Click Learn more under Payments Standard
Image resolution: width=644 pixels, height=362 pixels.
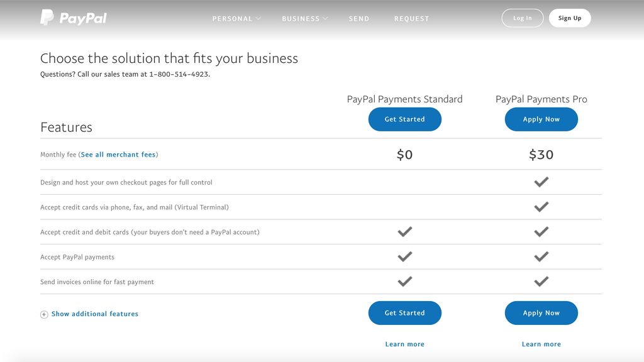[404, 344]
